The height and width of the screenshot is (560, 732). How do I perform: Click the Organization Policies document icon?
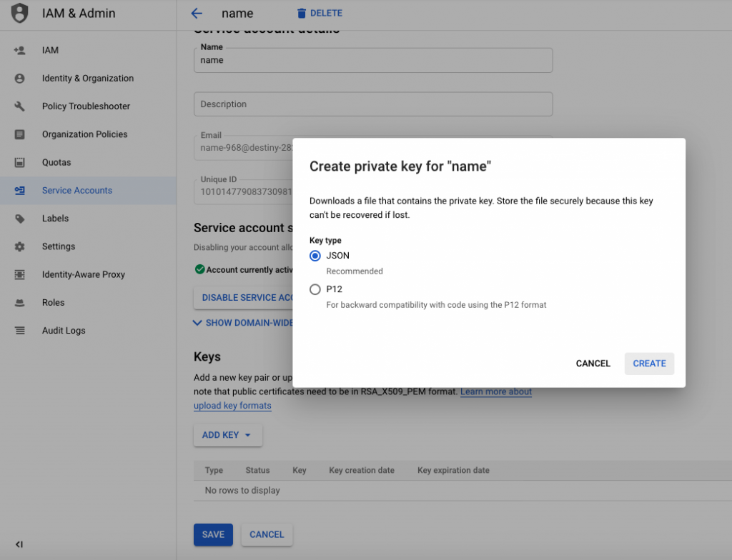coord(19,134)
